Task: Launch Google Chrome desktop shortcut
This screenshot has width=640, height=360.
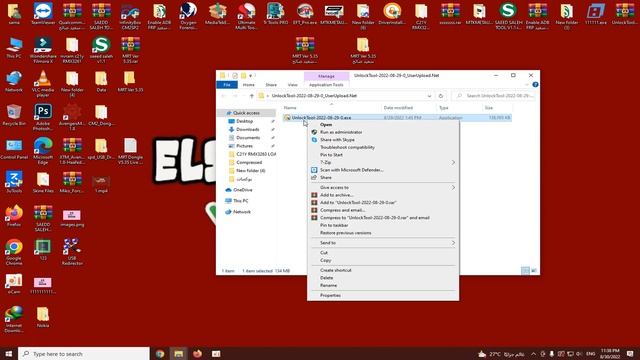Action: pyautogui.click(x=14, y=252)
